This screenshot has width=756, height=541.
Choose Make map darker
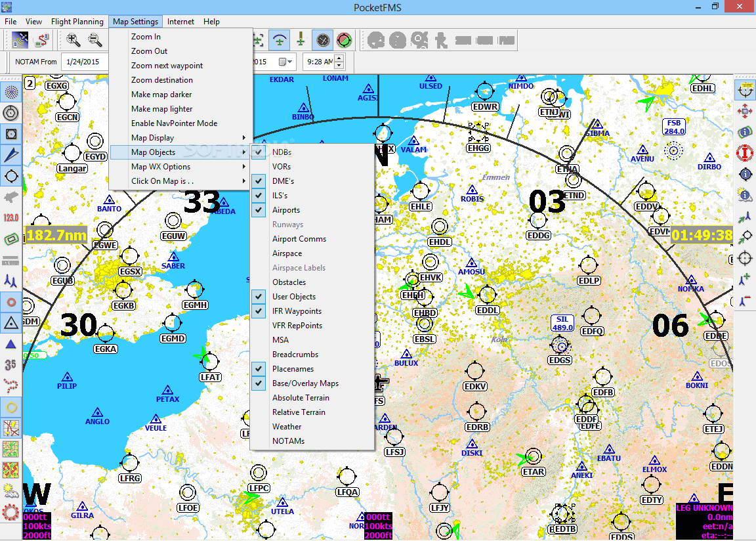[181, 94]
